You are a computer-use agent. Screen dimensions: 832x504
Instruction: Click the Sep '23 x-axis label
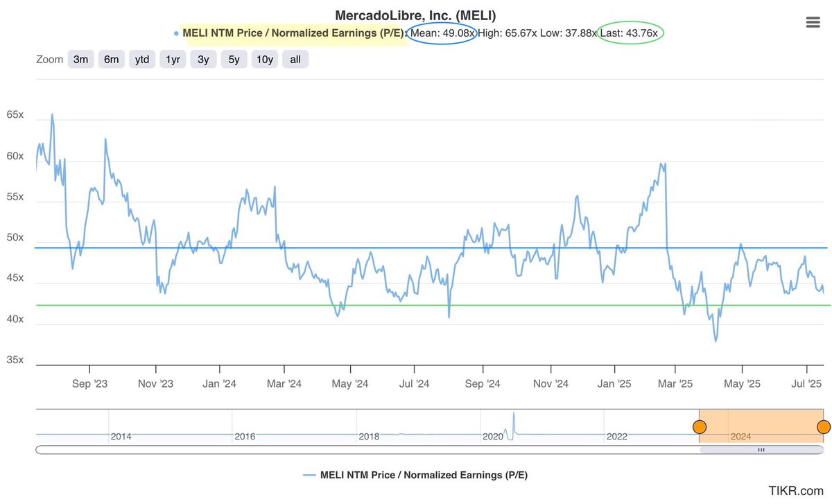tap(89, 383)
